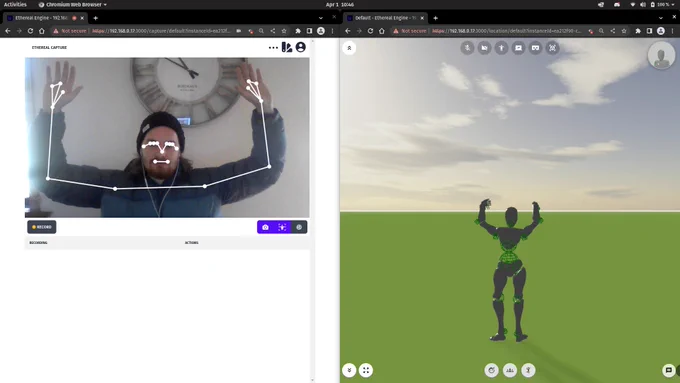This screenshot has height=383, width=680.
Task: Start recording with the RECORD button
Action: pyautogui.click(x=42, y=227)
